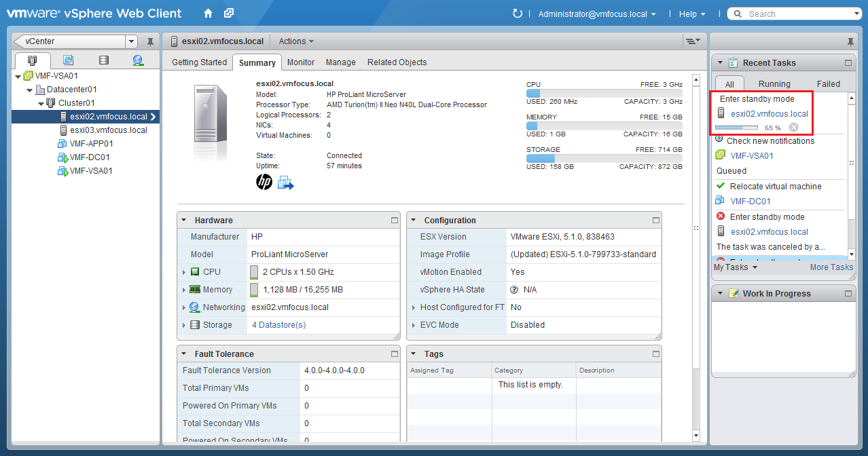The width and height of the screenshot is (868, 456).
Task: Open the 4 Datastore(s) link
Action: coord(278,325)
